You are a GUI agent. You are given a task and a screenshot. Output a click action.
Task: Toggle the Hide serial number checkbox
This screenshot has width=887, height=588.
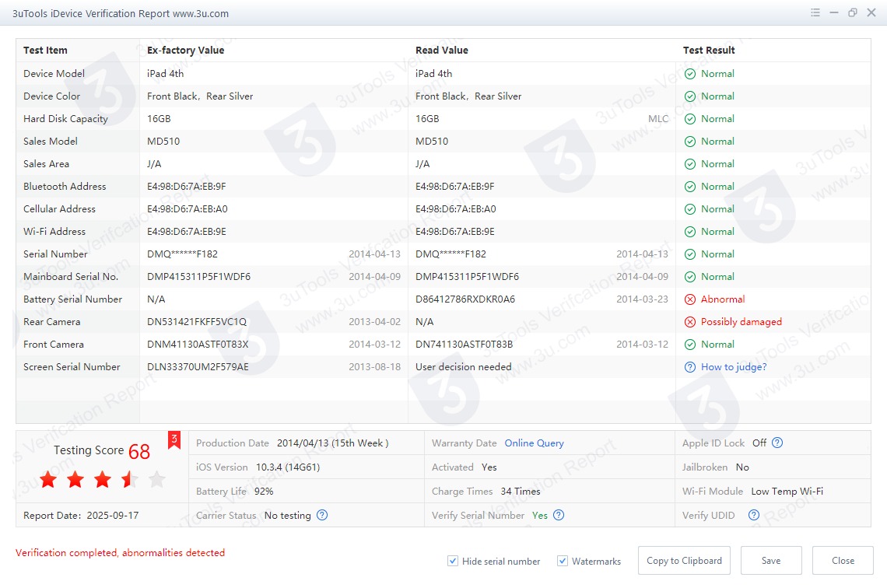coord(453,561)
